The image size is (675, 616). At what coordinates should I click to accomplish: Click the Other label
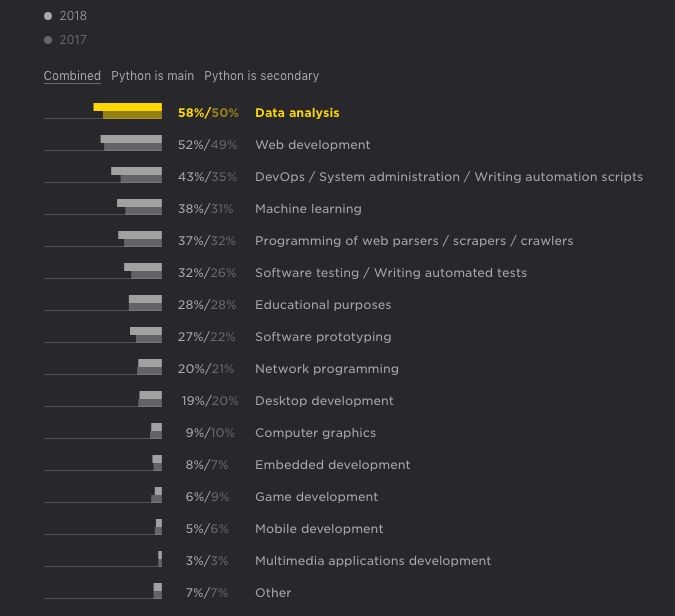tap(273, 593)
